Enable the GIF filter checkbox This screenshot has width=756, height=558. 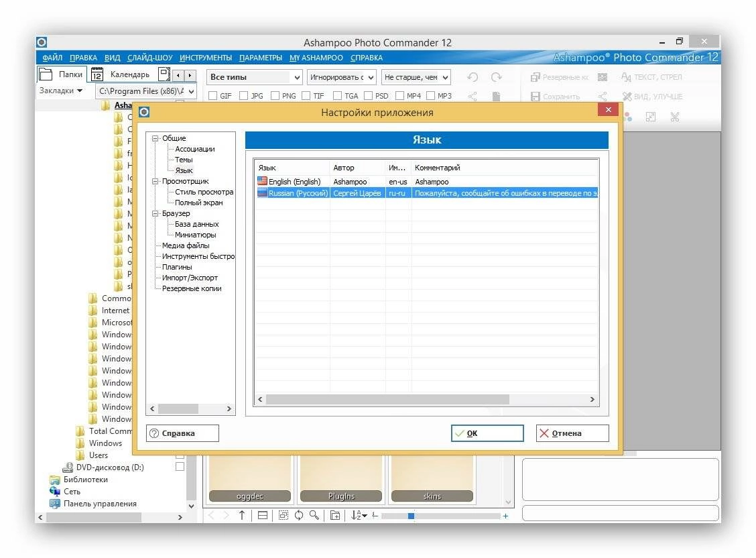[212, 96]
